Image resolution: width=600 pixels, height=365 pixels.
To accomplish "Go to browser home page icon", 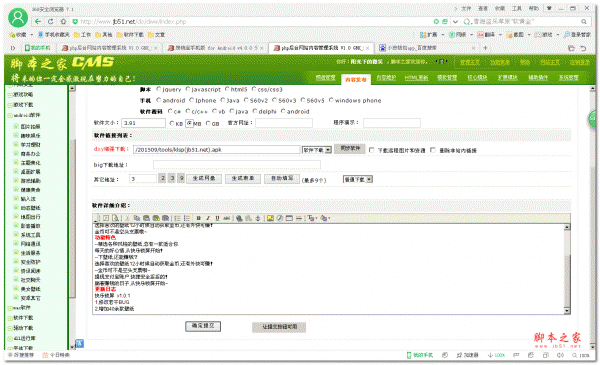I will click(x=63, y=21).
